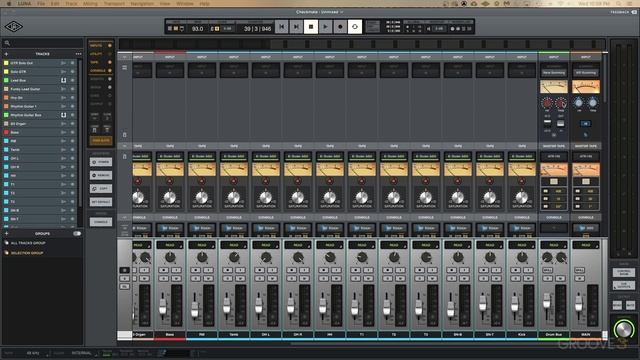The image size is (640, 360).
Task: Click the search magnifier in the sidebar
Action: (x=7, y=43)
